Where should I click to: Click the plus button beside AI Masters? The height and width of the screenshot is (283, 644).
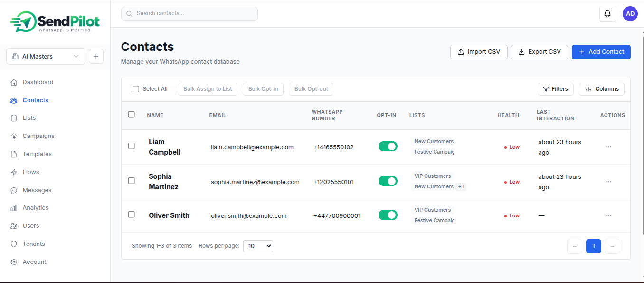[96, 56]
